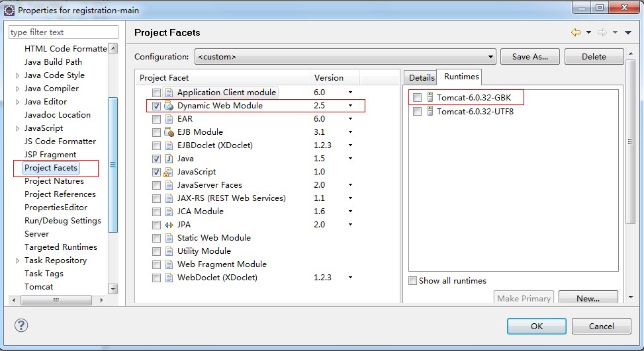Open Dynamic Web Module version dropdown
Screen dimensions: 644x351
point(350,106)
